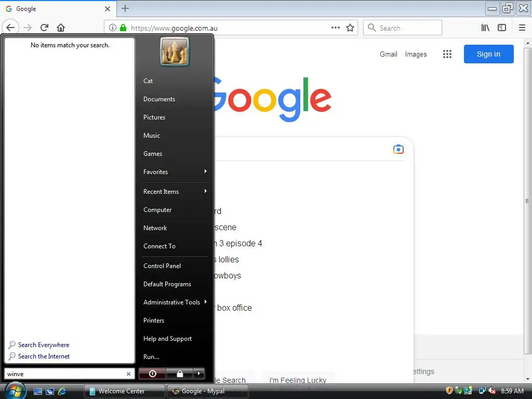Click Switch between windows quick launch icon
The height and width of the screenshot is (399, 532).
pos(50,391)
